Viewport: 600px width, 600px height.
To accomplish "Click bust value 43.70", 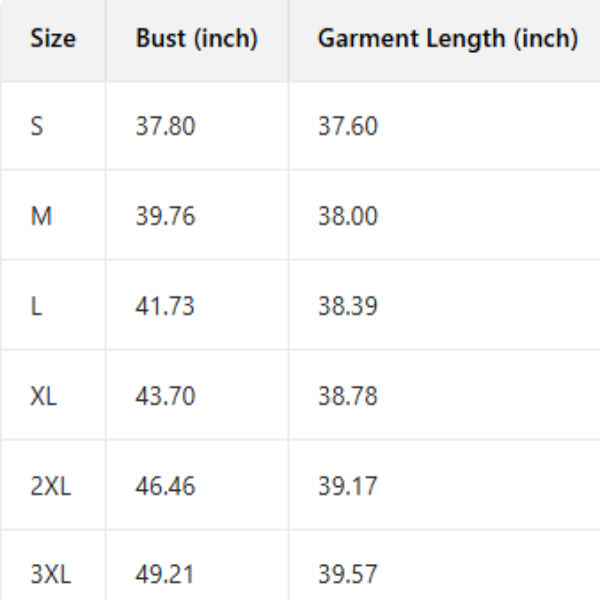I will 166,396.
